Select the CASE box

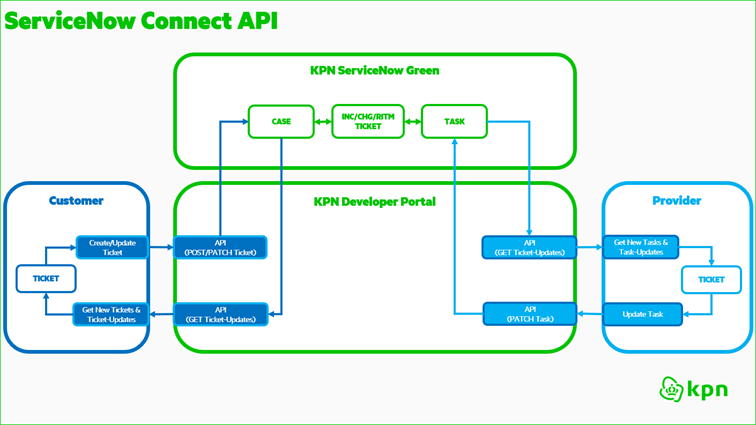[281, 122]
